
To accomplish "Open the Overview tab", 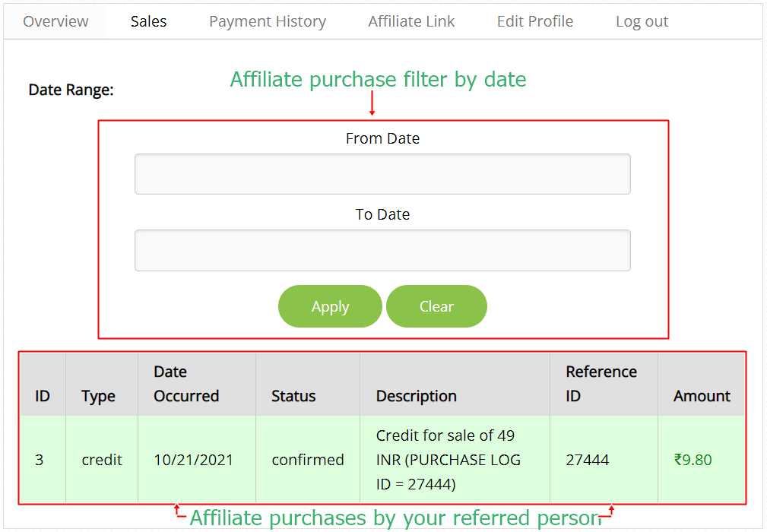I will (55, 21).
